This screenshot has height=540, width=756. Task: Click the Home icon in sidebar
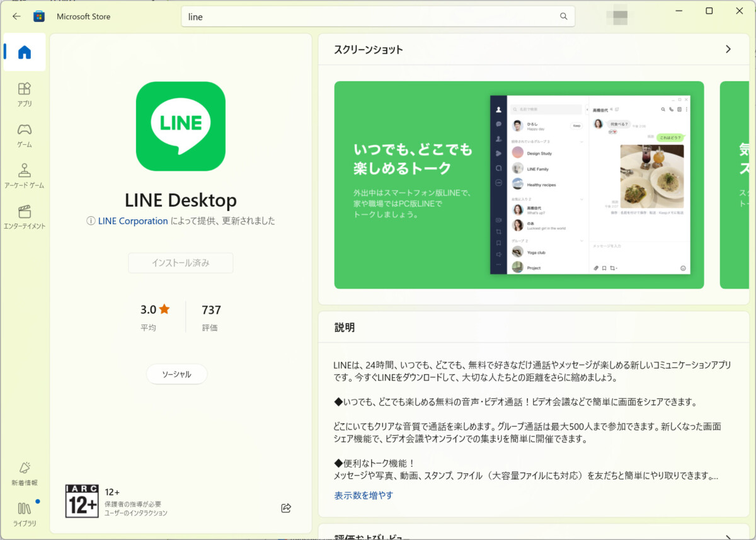(x=25, y=52)
